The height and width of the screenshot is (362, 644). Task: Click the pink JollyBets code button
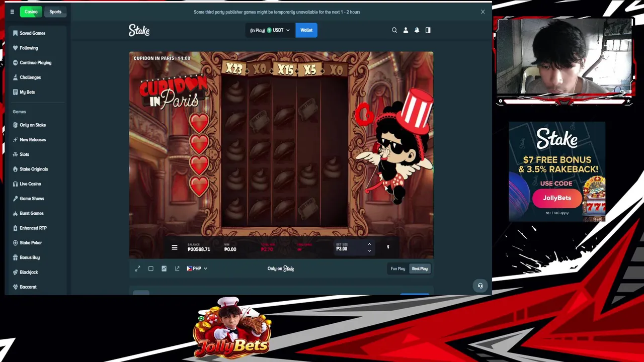click(x=557, y=198)
